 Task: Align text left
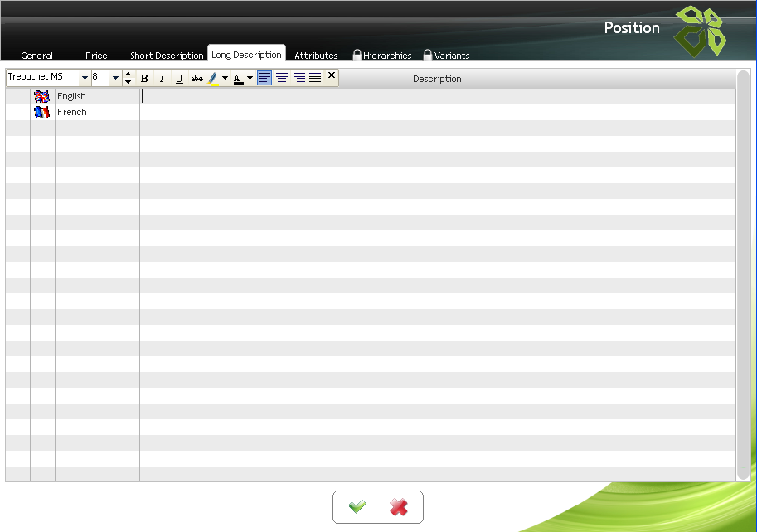pyautogui.click(x=264, y=78)
